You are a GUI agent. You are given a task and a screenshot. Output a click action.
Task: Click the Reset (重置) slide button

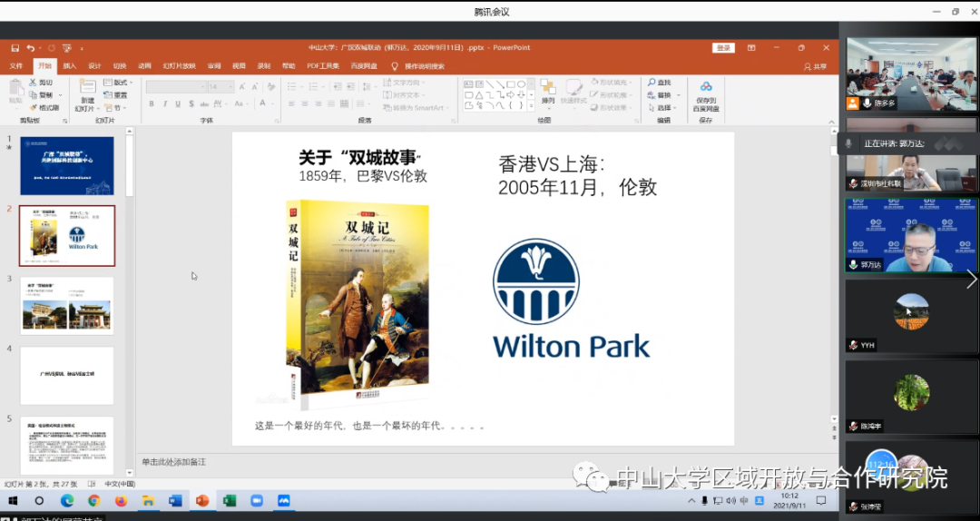tap(115, 95)
